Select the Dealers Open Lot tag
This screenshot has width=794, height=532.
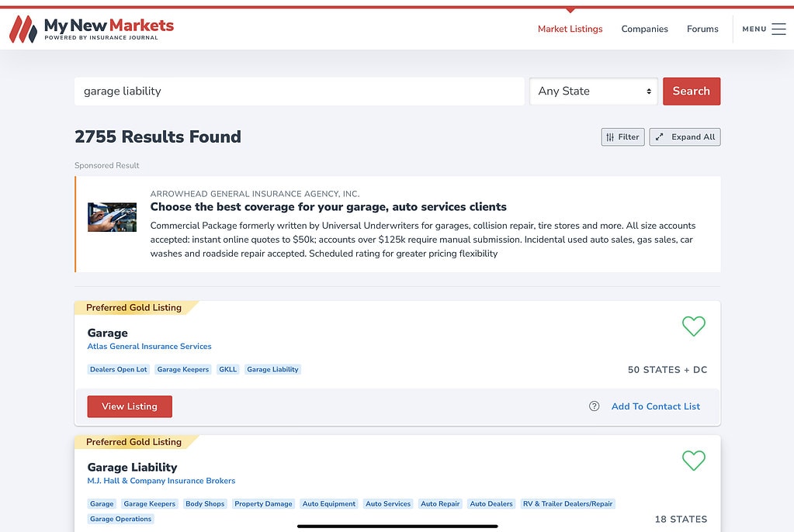pos(118,370)
